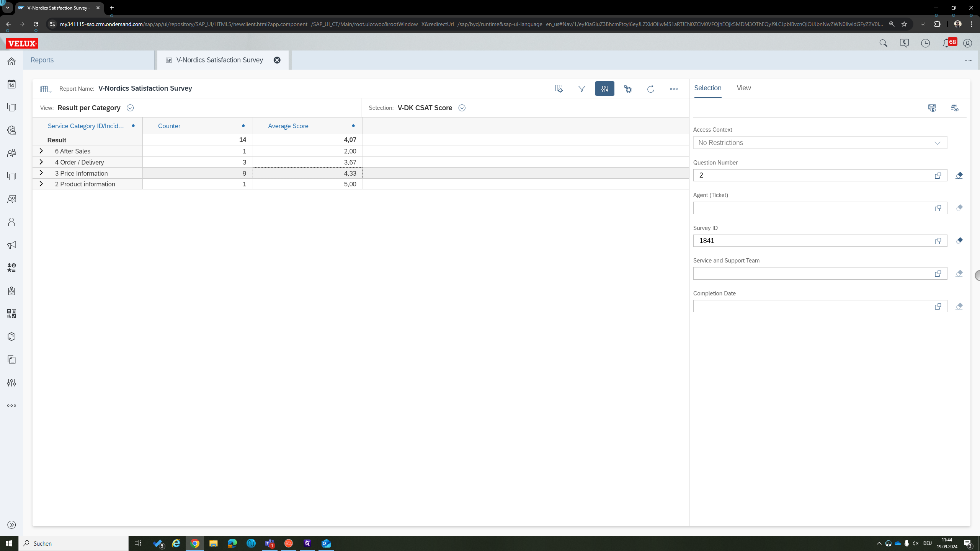Open report toolbar more options ellipsis
The width and height of the screenshot is (980, 551).
pyautogui.click(x=674, y=89)
